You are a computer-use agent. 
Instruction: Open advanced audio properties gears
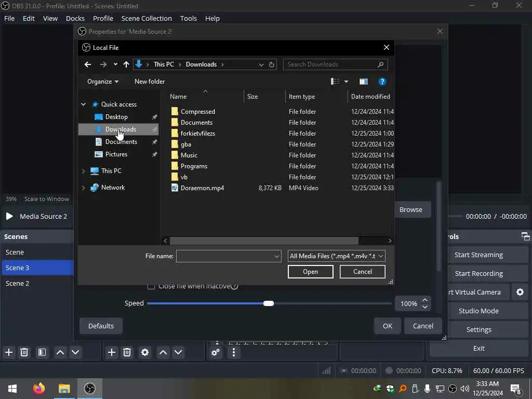point(216,353)
